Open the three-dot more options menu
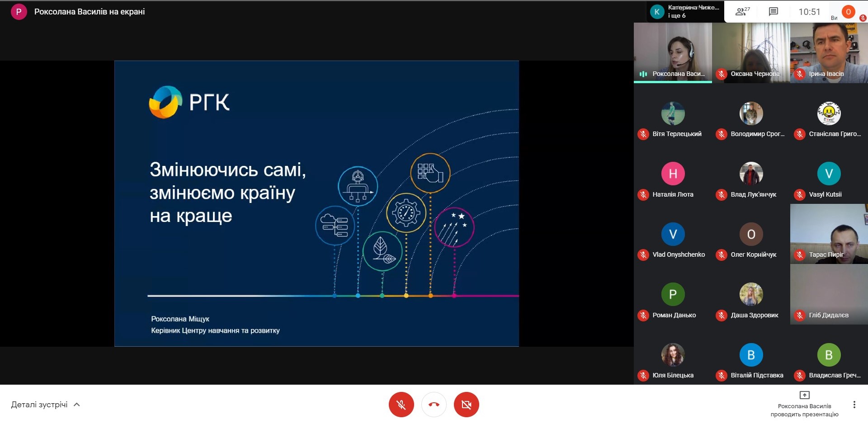 point(854,405)
